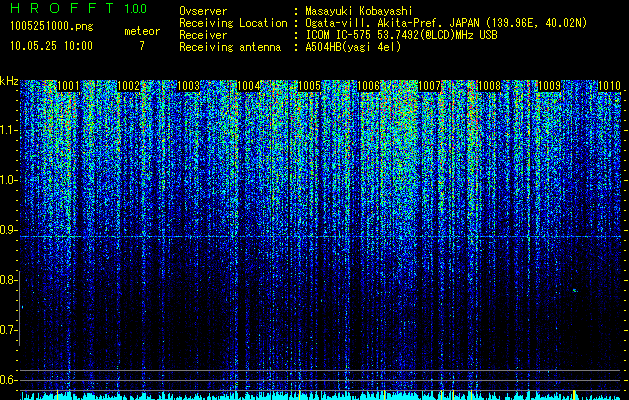Click the version number 1.0.0
The height and width of the screenshot is (400, 629).
pos(136,8)
